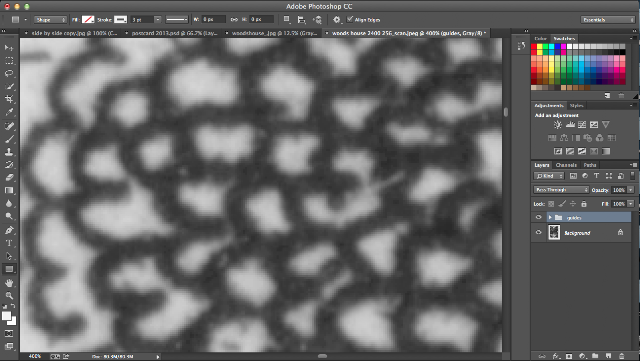Image resolution: width=640 pixels, height=361 pixels.
Task: Select the Clone Stamp tool
Action: pos(9,152)
